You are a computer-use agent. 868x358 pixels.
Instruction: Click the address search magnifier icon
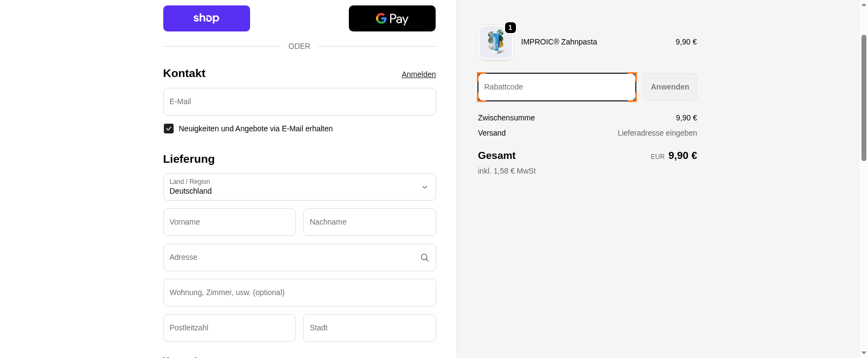tap(424, 257)
